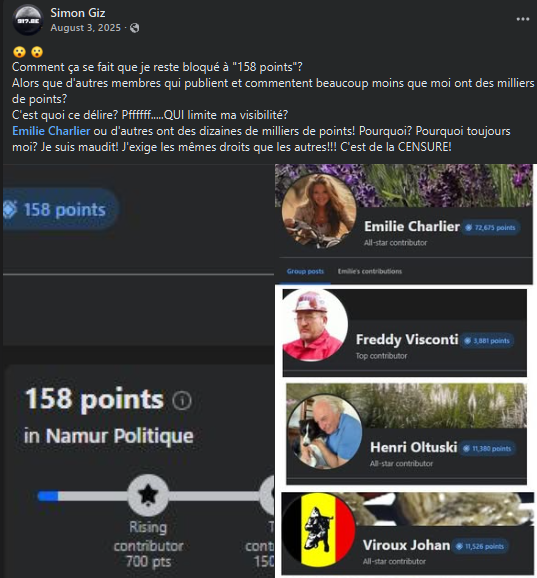
Task: Click the blue contributor progress bar
Action: (48, 496)
